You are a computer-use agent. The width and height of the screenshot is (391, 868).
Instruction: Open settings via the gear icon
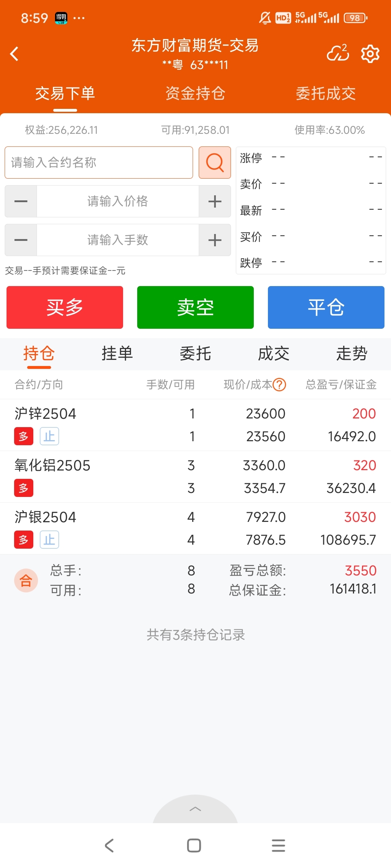coord(370,54)
